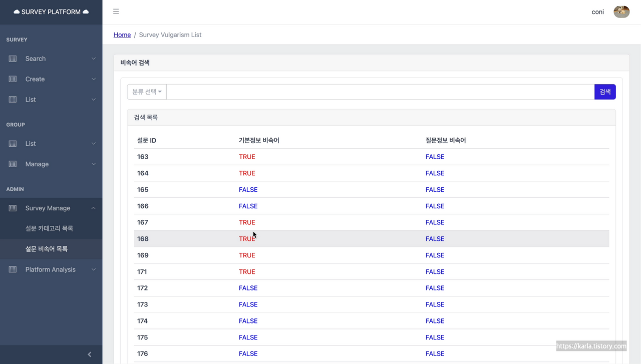This screenshot has width=641, height=364.
Task: Click the List icon under SURVEY
Action: pos(12,99)
